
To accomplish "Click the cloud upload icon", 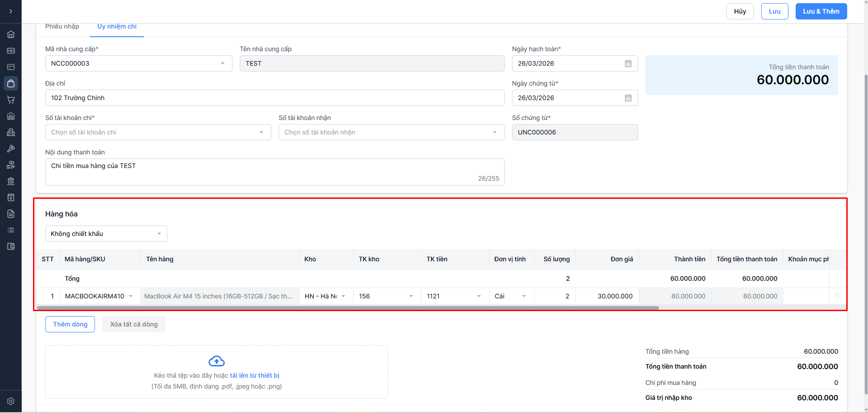I will 217,361.
